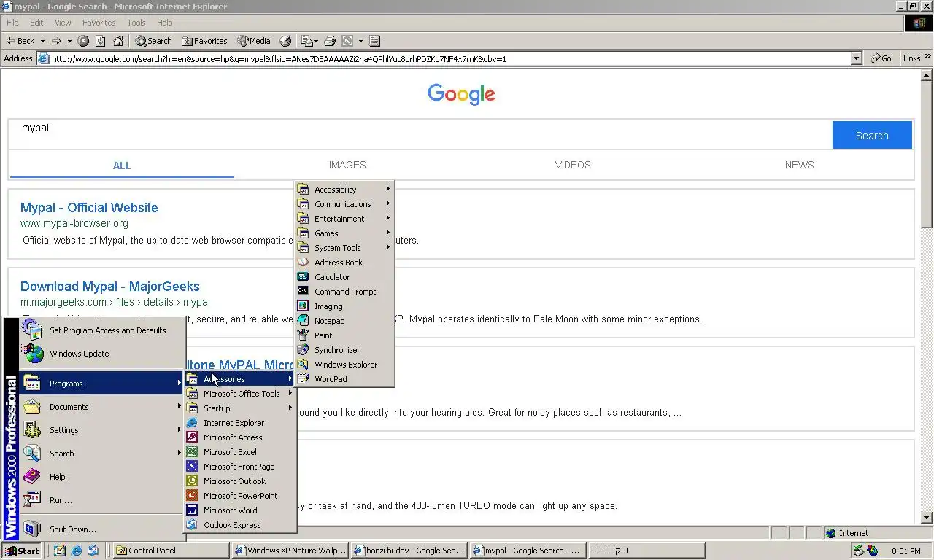
Task: Click the Google logo
Action: [x=461, y=93]
